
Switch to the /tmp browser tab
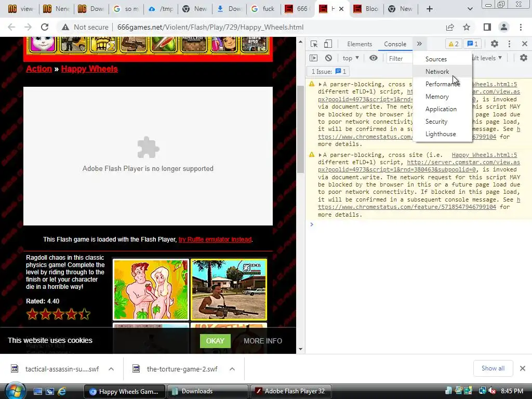tap(162, 9)
